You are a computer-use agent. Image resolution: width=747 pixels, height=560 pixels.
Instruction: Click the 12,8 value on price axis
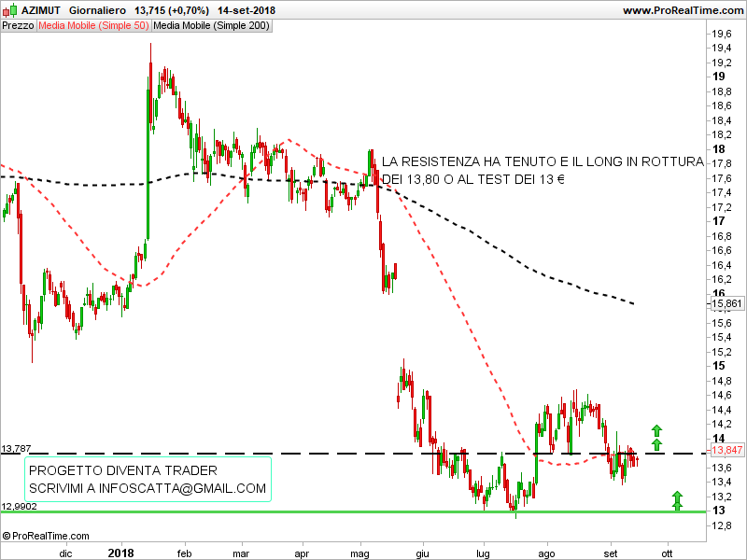pos(722,525)
